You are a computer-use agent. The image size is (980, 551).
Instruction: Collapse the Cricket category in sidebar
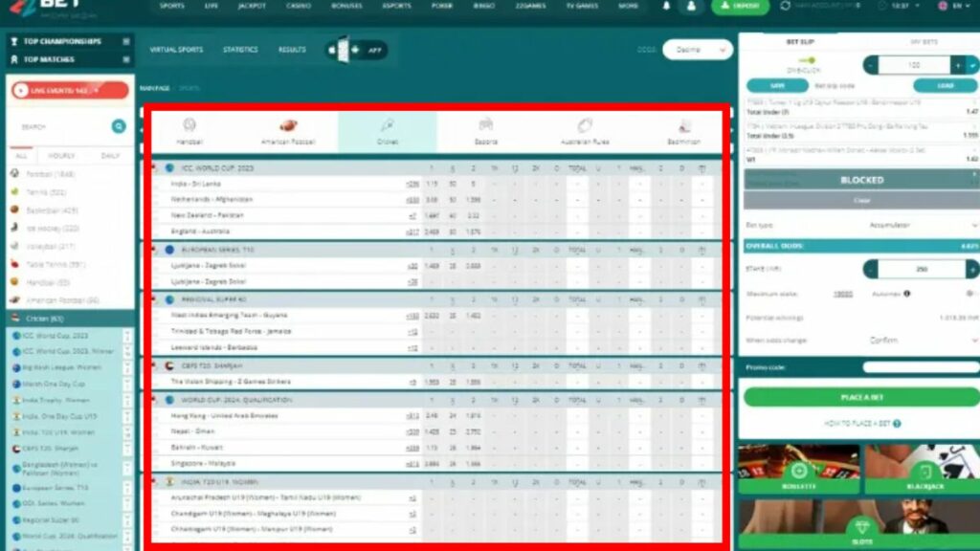pyautogui.click(x=71, y=319)
